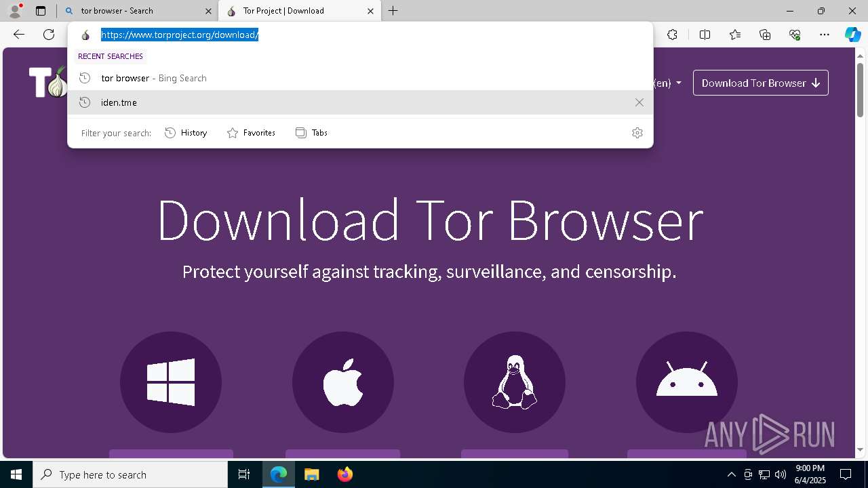This screenshot has height=488, width=868.
Task: Click the Type here to search box
Action: coord(130,474)
